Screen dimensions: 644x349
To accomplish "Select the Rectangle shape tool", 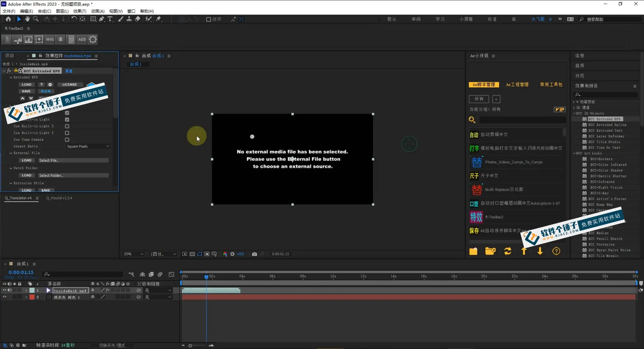I will click(93, 19).
